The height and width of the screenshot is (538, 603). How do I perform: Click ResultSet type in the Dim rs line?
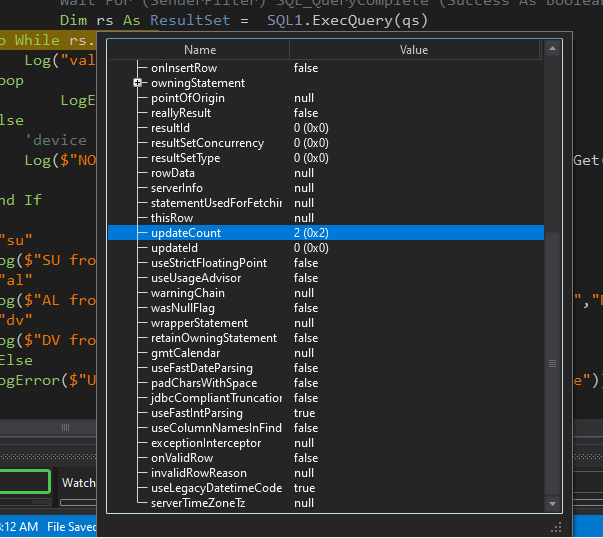coord(190,20)
